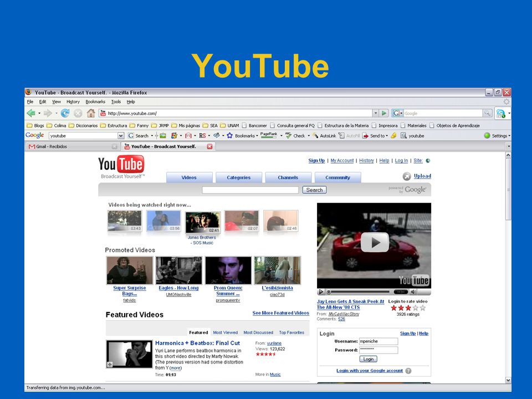This screenshot has height=399, width=532.
Task: Open the File menu
Action: click(30, 101)
